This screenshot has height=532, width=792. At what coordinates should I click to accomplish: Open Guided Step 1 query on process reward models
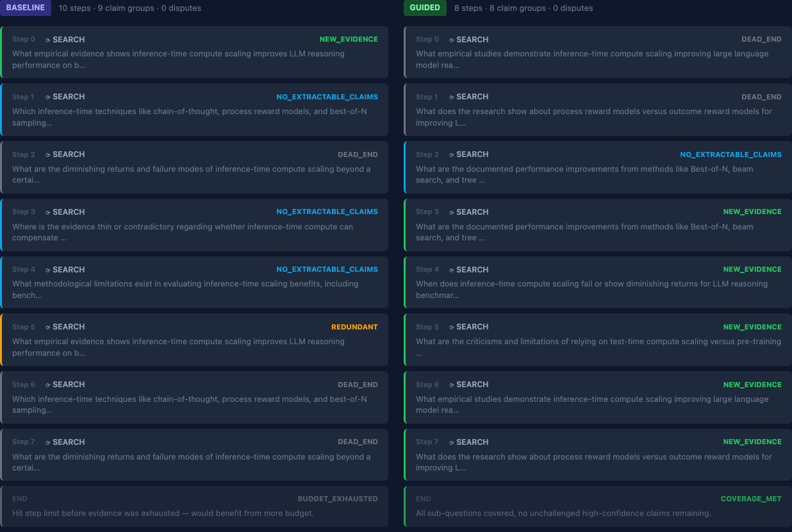[x=594, y=117]
